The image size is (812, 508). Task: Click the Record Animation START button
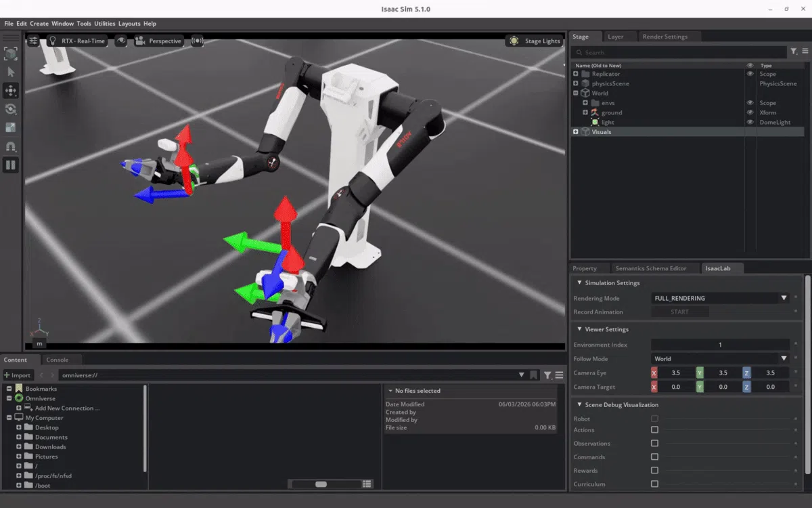pyautogui.click(x=680, y=312)
